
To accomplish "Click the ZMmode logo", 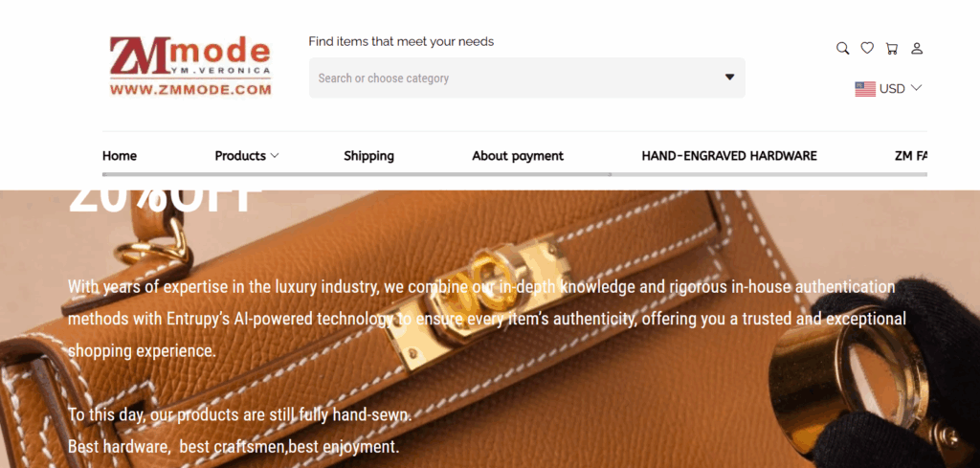I will point(190,66).
